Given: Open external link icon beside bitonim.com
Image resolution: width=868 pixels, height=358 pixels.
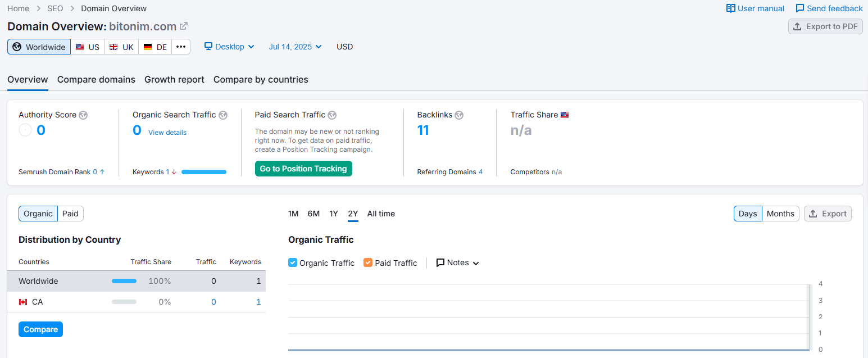Looking at the screenshot, I should click(x=184, y=26).
